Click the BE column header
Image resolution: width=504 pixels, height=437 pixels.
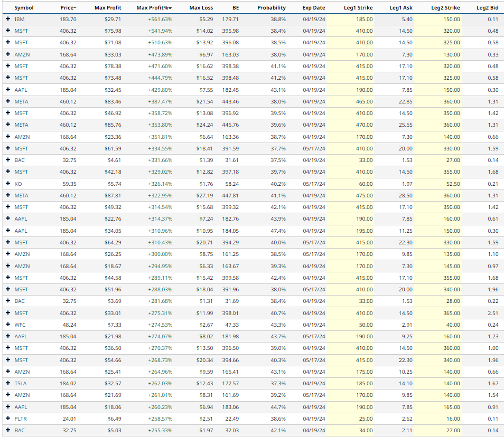(x=236, y=8)
